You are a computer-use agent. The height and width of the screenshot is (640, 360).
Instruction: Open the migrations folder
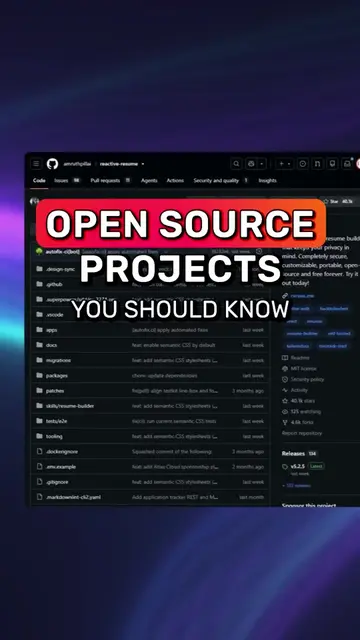[x=58, y=360]
